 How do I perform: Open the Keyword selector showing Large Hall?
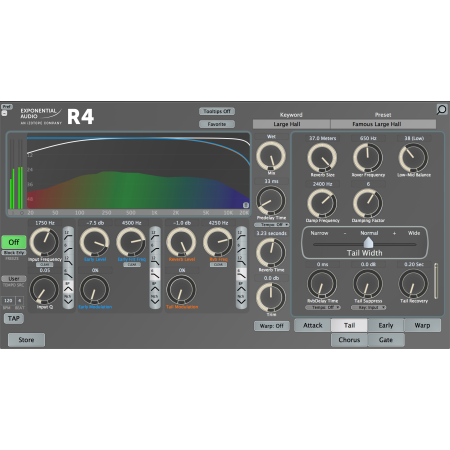[x=291, y=124]
